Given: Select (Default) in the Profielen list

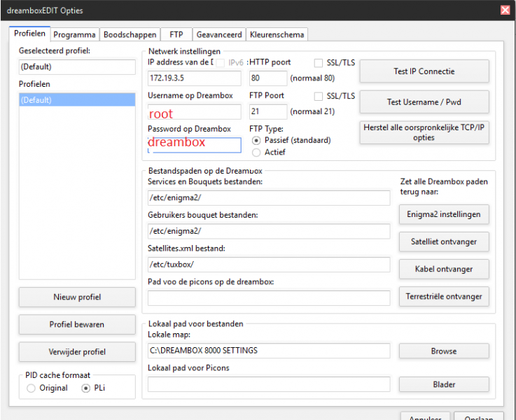Looking at the screenshot, I should (x=77, y=100).
